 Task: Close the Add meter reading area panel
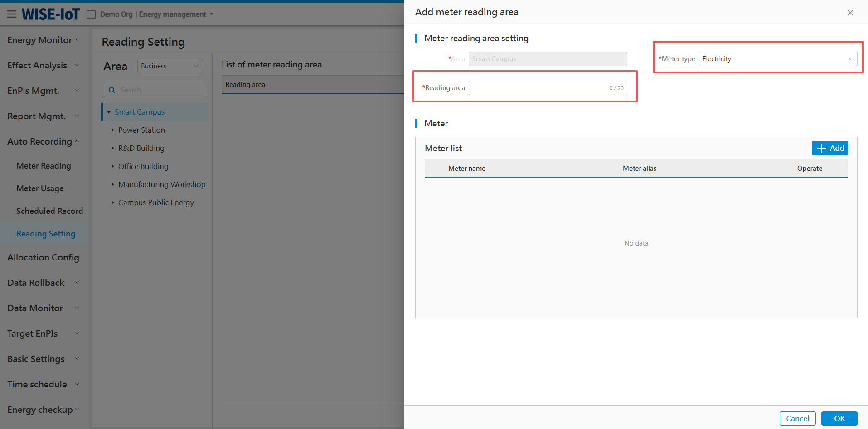850,13
